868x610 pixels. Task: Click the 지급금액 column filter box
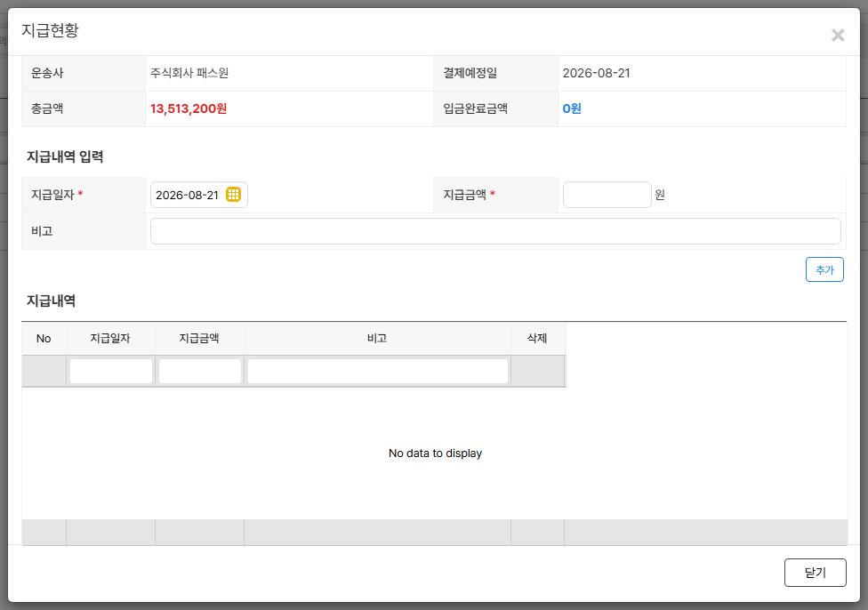(200, 371)
